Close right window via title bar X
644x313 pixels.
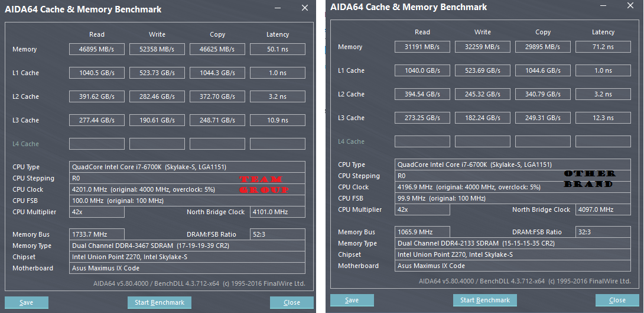630,5
